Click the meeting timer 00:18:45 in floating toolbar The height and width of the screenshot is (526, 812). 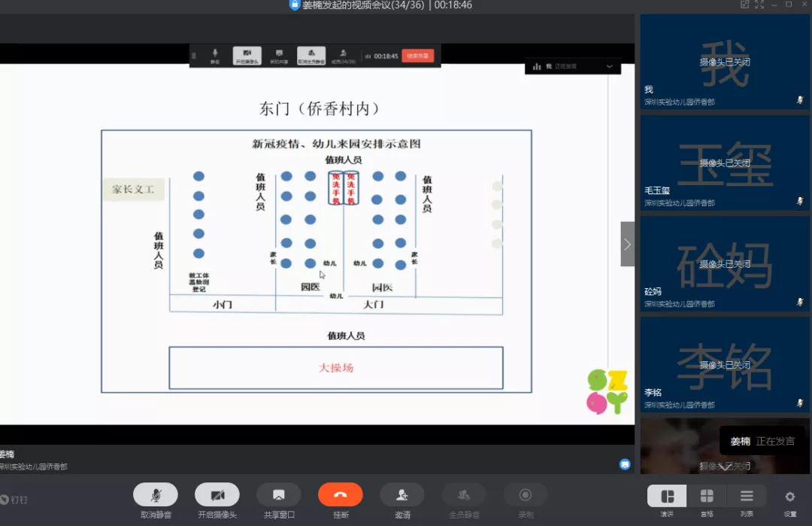point(386,56)
